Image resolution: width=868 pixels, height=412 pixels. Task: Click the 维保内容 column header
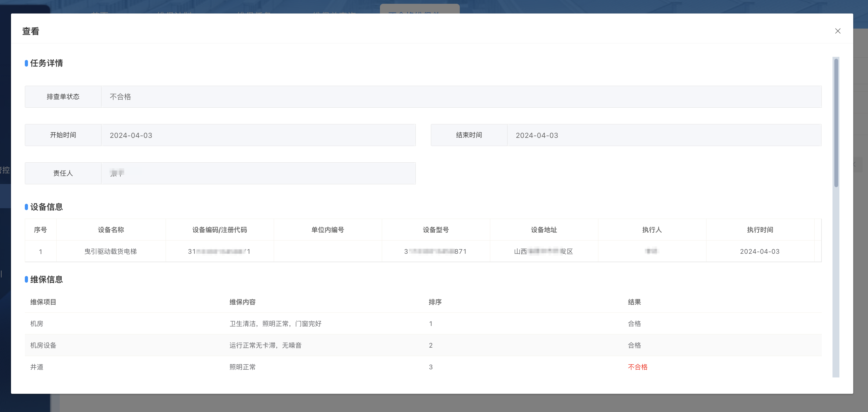coord(242,302)
